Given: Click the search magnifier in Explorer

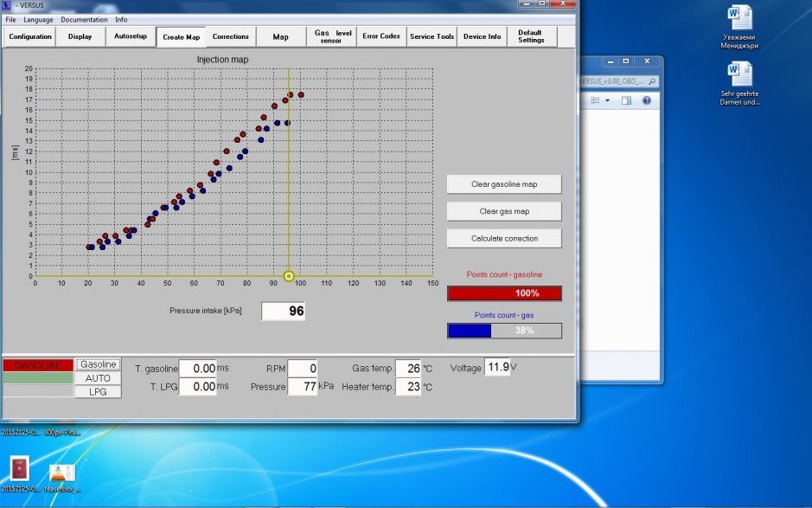Looking at the screenshot, I should coord(653,80).
